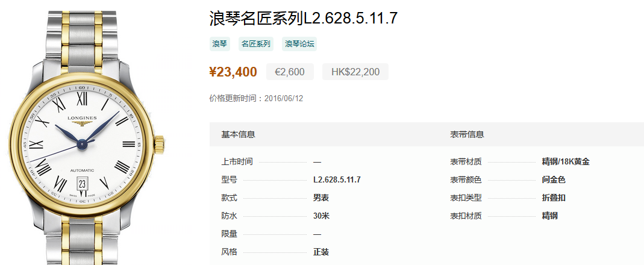Click the 上市时间 label

click(x=237, y=162)
